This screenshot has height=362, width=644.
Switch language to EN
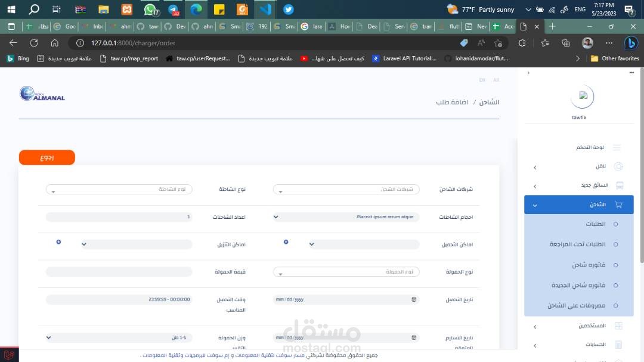click(482, 80)
